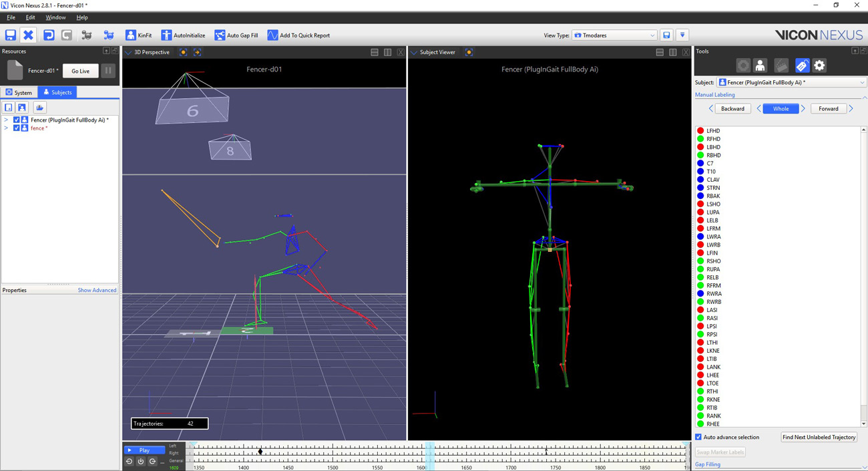This screenshot has height=471, width=868.
Task: Open the Subject dropdown in Tools panel
Action: click(791, 83)
